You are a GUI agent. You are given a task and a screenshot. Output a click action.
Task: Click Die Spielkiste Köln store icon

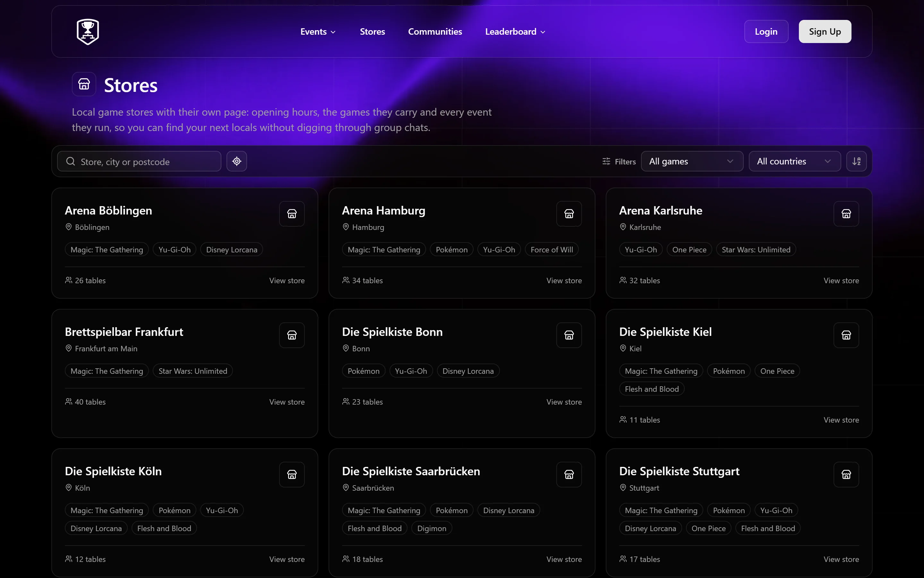292,474
